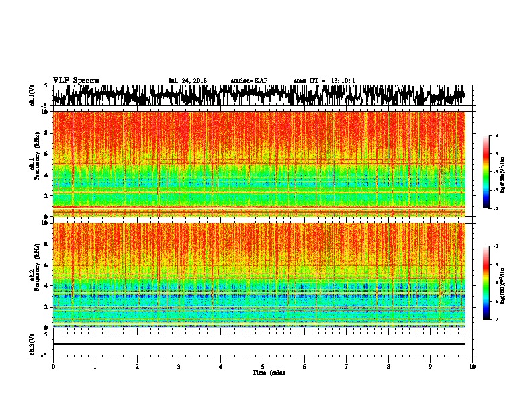Click the "8" kHz tick on ch.1 frequency axis
532x411 pixels.
coord(46,133)
